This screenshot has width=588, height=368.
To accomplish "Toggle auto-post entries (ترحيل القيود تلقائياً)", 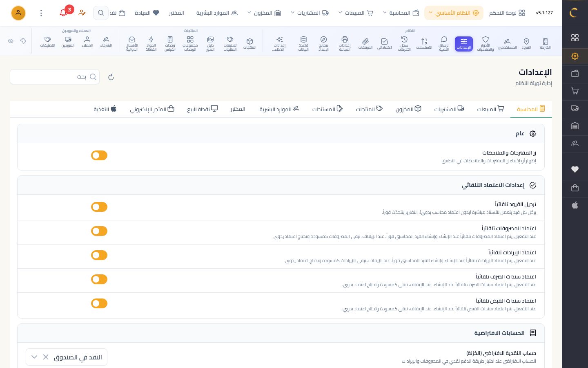I will point(99,207).
